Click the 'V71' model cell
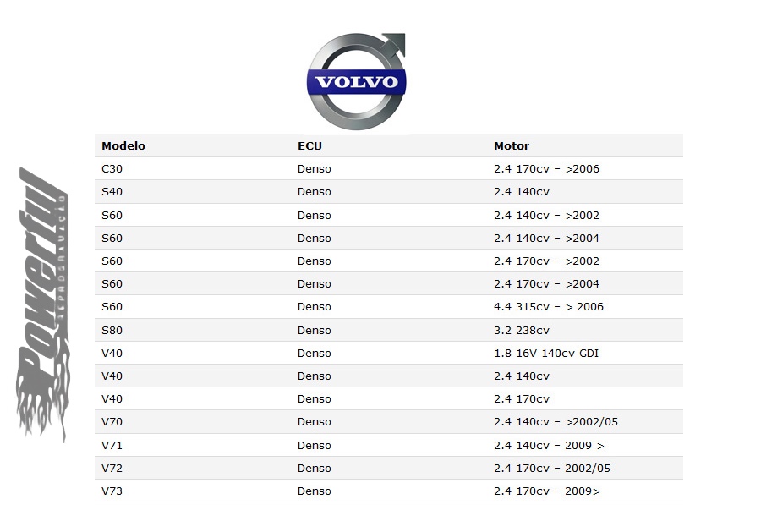This screenshot has height=532, width=761. pyautogui.click(x=112, y=446)
